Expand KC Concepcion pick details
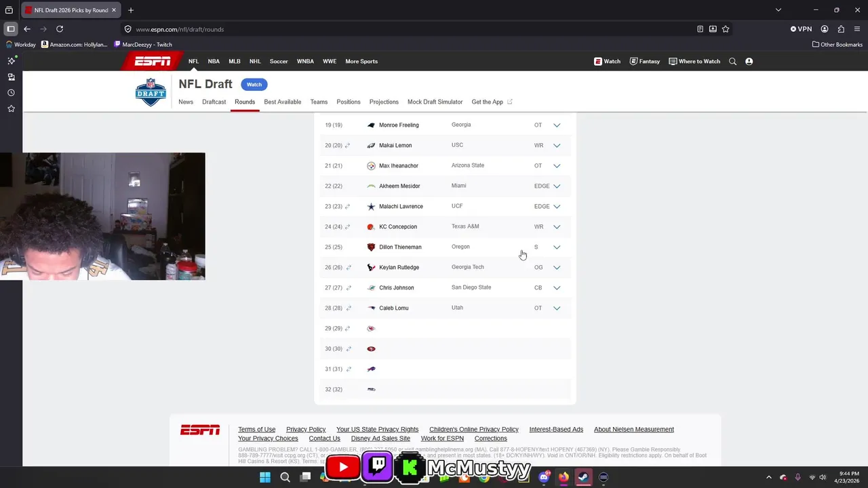The image size is (868, 488). coord(557,226)
